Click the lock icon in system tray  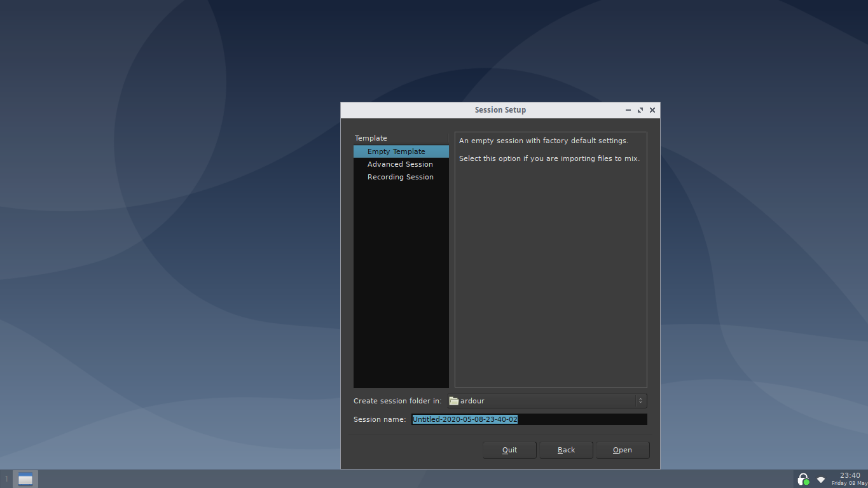click(x=803, y=479)
